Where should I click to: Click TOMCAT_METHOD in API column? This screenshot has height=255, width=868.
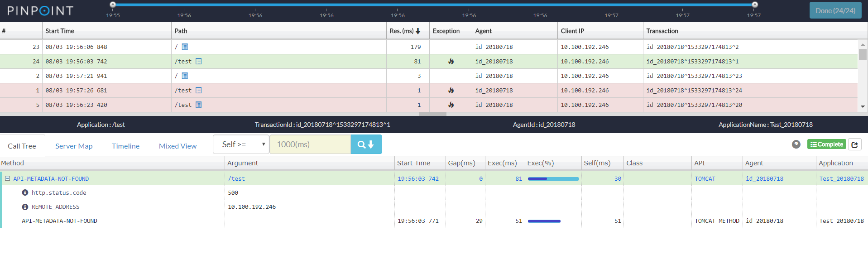coord(717,221)
